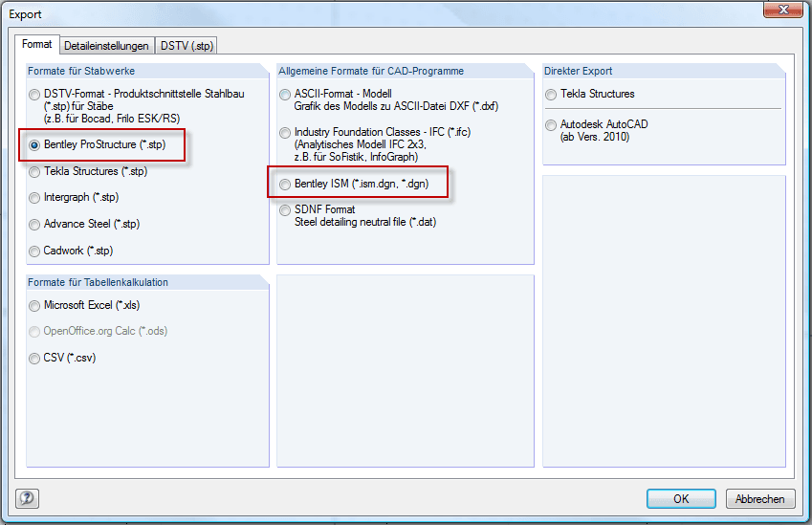
Task: Click the 'Direkter Export' group heading
Action: pos(578,71)
